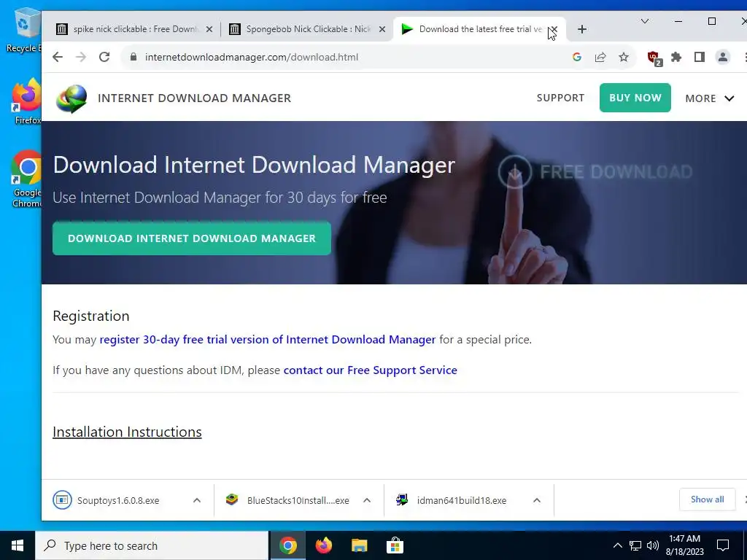The height and width of the screenshot is (560, 747).
Task: Open Chrome profile avatar
Action: [723, 57]
